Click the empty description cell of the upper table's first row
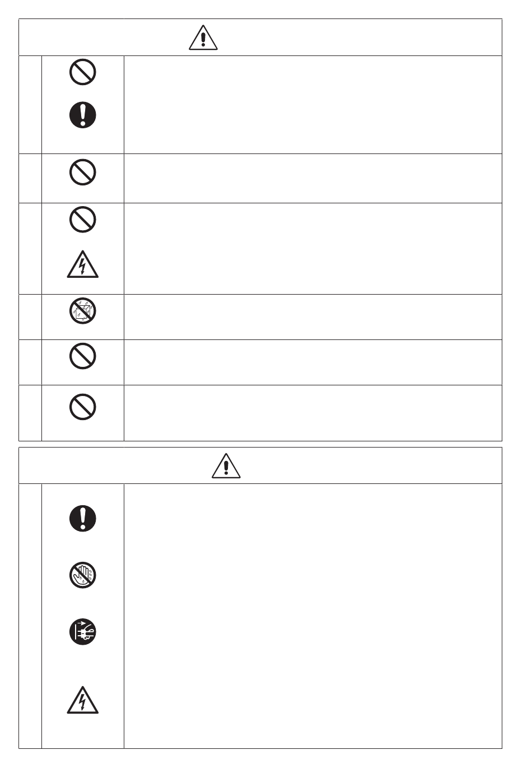The image size is (532, 764). (312, 105)
